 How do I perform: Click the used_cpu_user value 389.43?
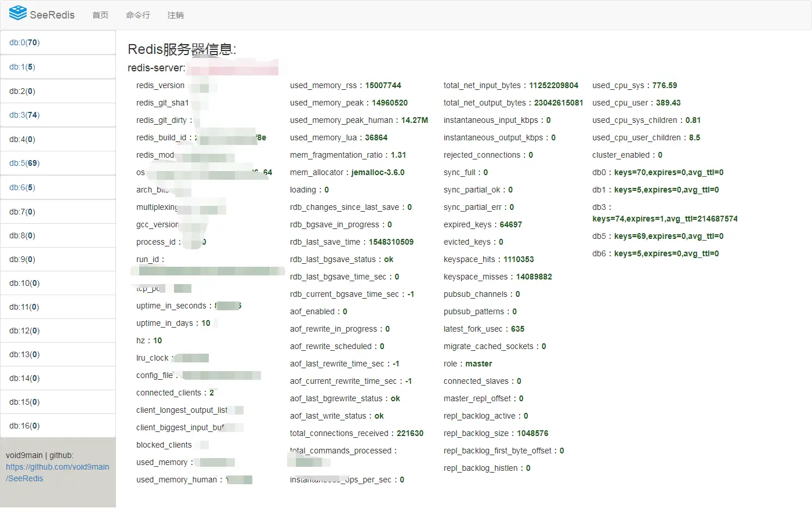pyautogui.click(x=668, y=103)
